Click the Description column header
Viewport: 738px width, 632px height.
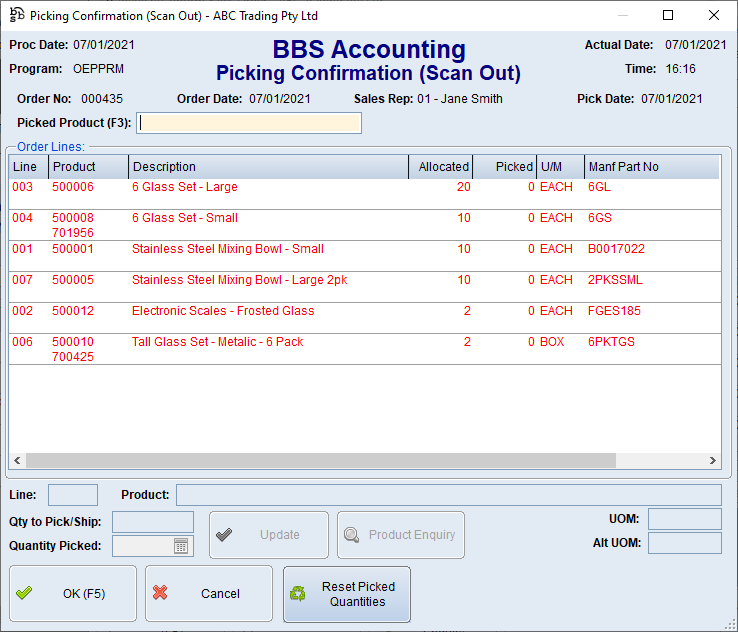pos(268,167)
